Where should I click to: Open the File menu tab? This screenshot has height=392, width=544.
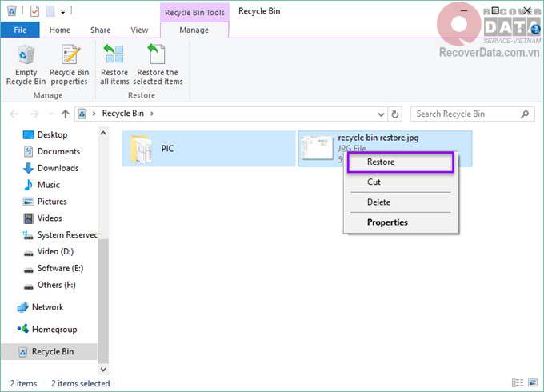(x=20, y=30)
